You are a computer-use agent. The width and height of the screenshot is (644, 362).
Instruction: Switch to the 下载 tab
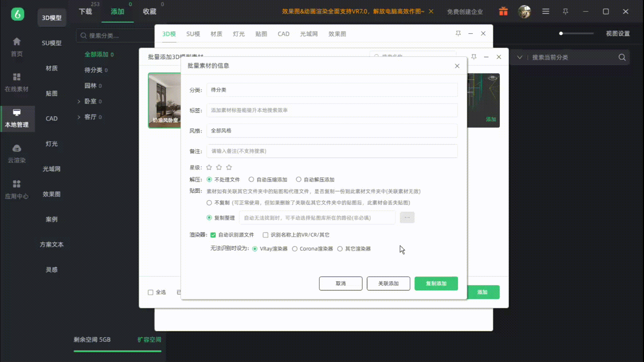[x=86, y=11]
